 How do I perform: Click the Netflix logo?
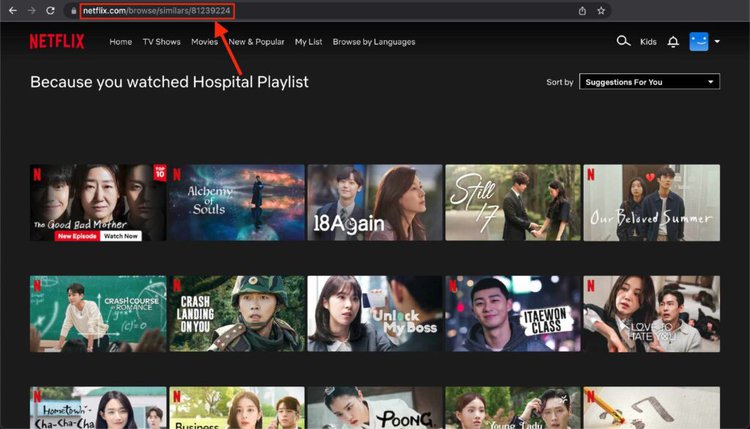tap(57, 42)
